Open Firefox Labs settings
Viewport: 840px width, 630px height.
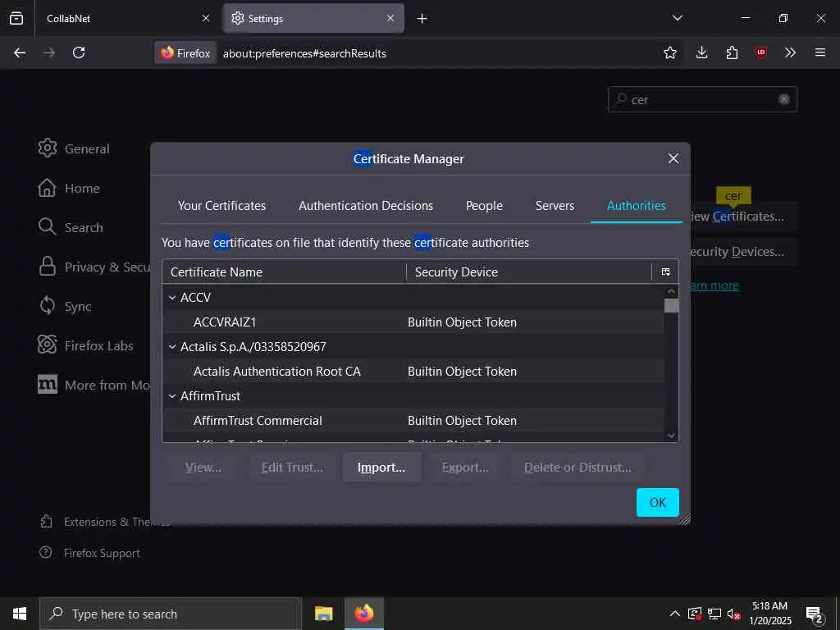click(85, 345)
